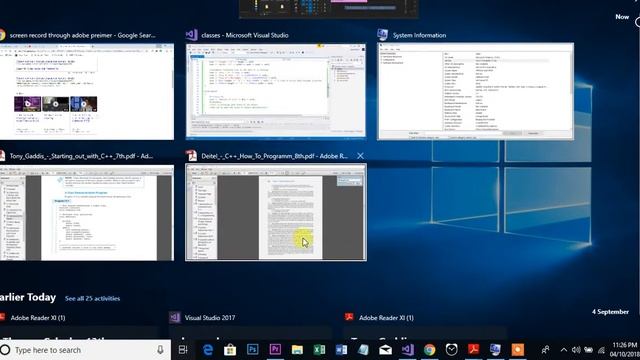
Task: Open File Explorer from the taskbar
Action: click(x=297, y=350)
